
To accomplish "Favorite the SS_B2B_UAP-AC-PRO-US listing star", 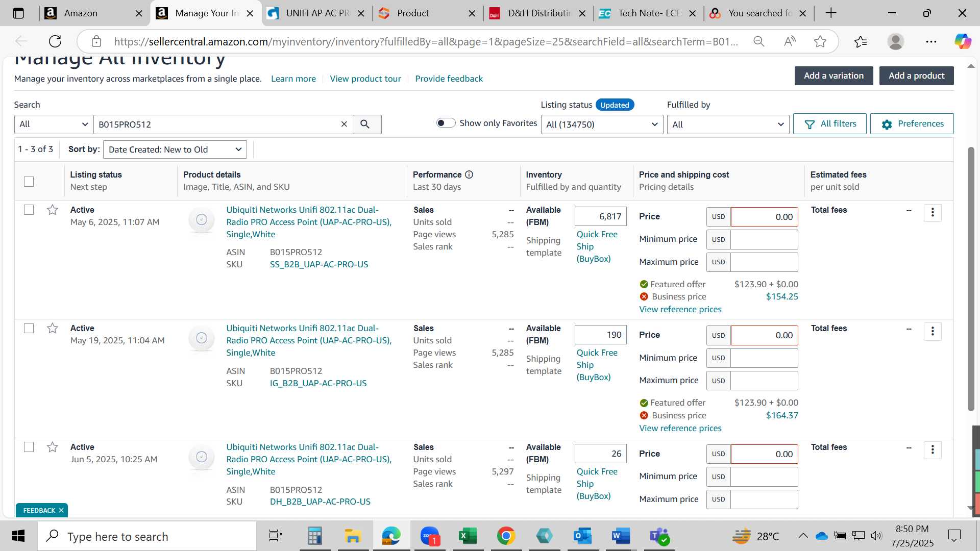I will 52,210.
